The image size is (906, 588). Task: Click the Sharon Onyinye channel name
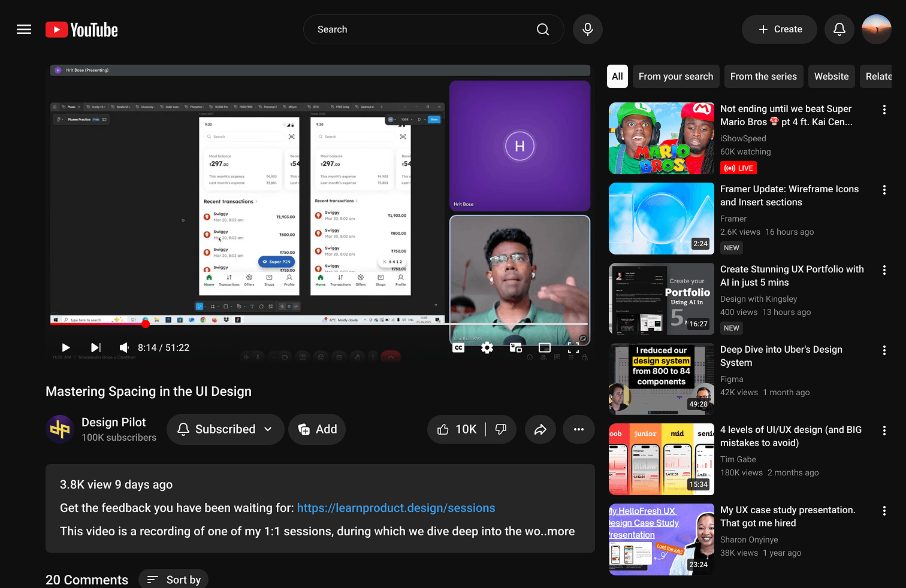point(749,539)
